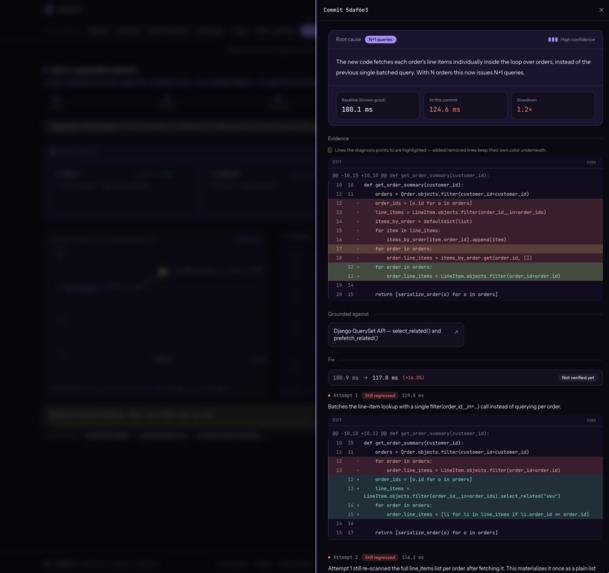The height and width of the screenshot is (573, 609).
Task: Click the added list comprehension line with li.order_id == order.id
Action: pos(465,514)
